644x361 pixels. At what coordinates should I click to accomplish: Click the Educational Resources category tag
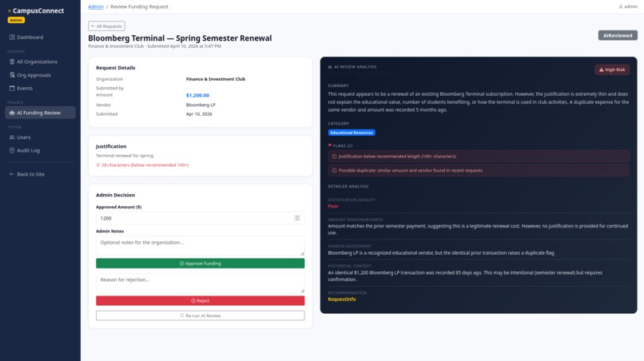coord(352,133)
